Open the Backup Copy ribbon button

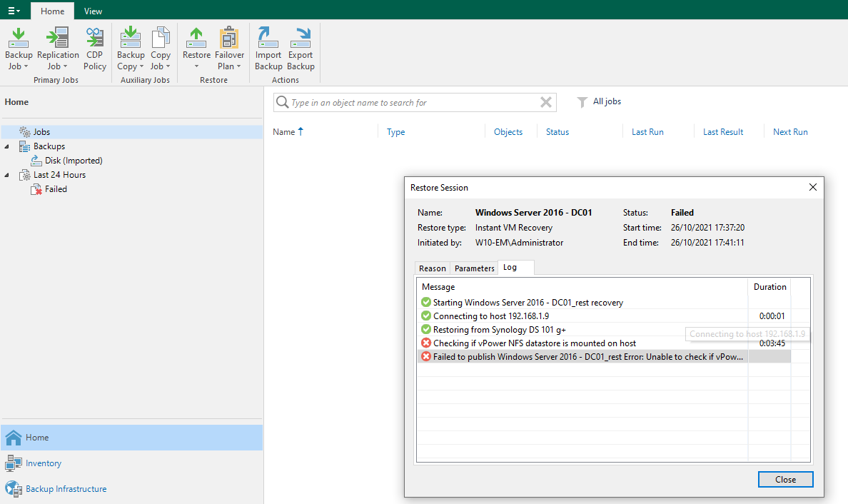[131, 49]
